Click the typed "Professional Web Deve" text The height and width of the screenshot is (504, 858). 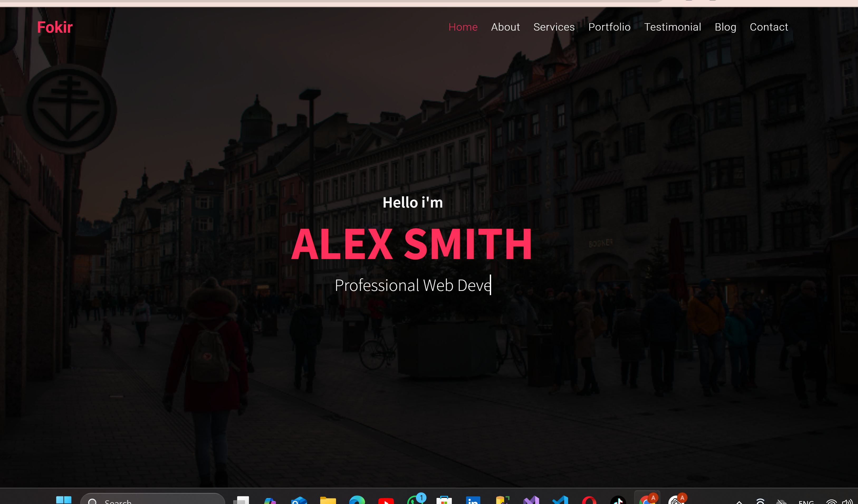coord(413,285)
